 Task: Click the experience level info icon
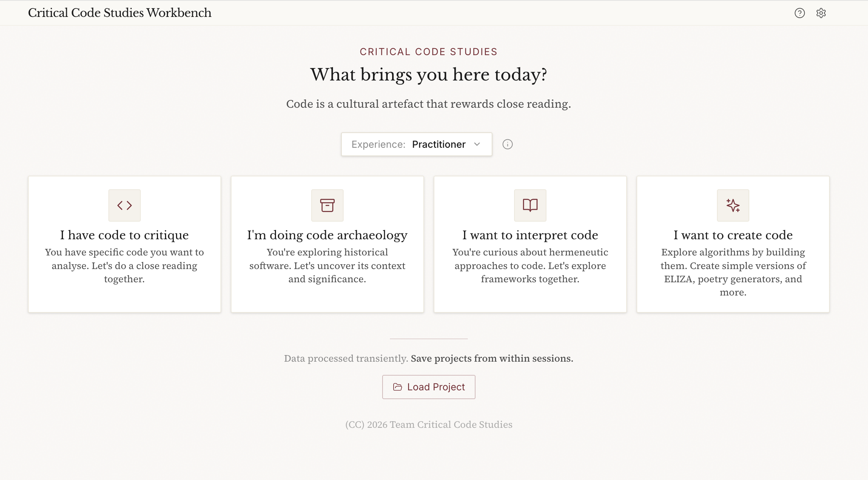click(507, 144)
